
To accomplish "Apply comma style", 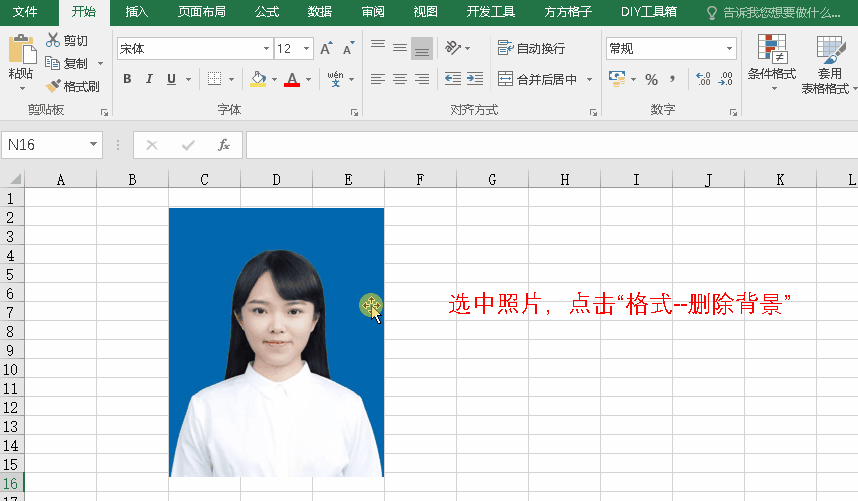I will (673, 79).
